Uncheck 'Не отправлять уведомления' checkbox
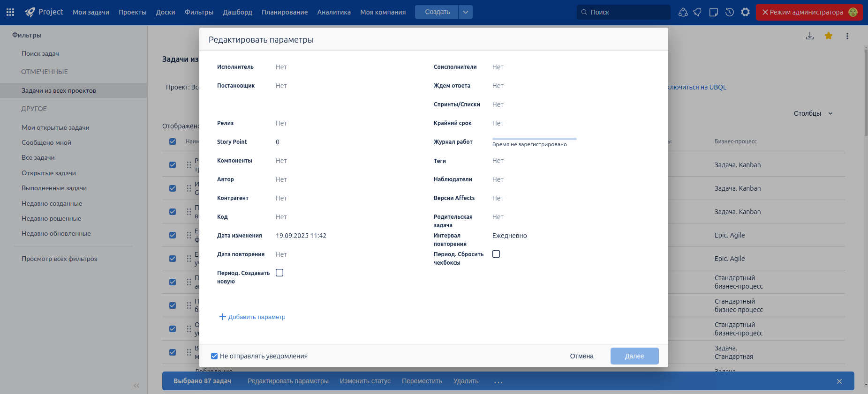 pos(214,356)
